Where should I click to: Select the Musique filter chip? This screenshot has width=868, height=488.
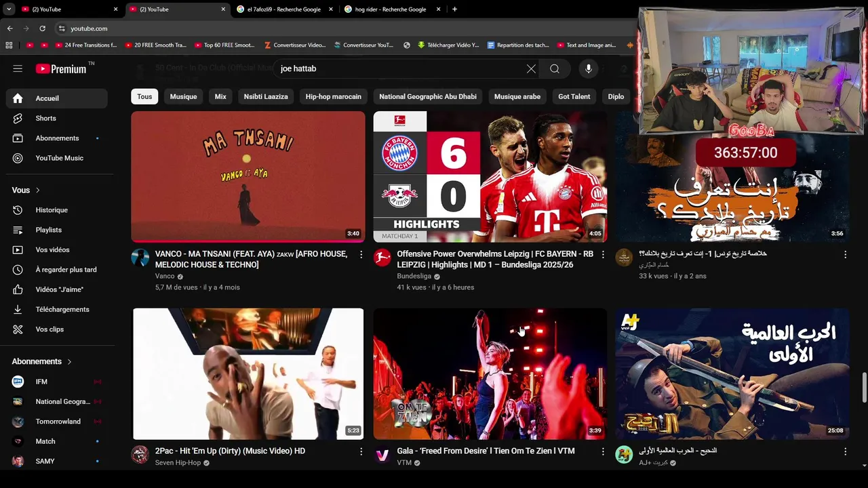pyautogui.click(x=183, y=96)
